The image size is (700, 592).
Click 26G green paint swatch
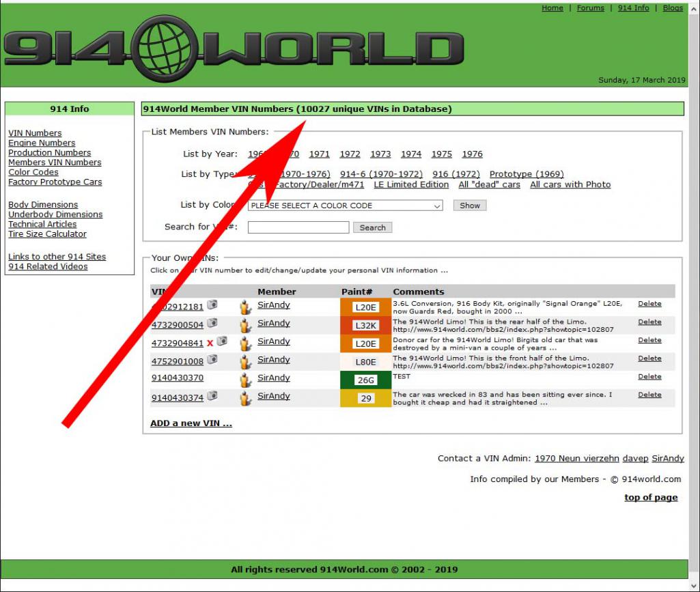365,380
